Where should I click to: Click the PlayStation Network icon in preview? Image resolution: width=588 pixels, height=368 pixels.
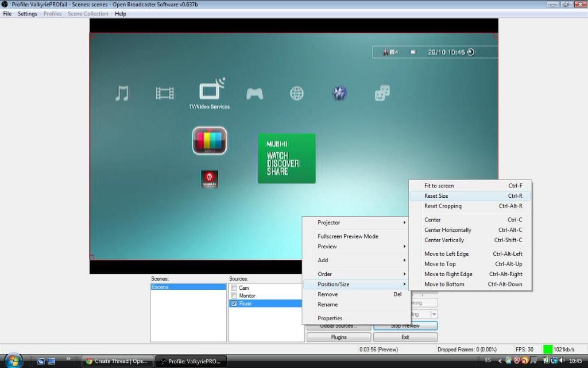[339, 93]
